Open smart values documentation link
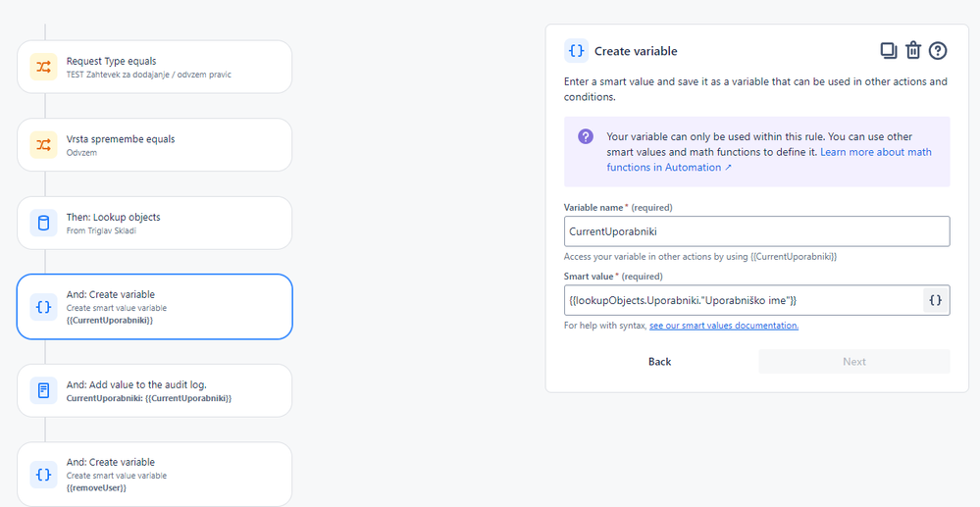 [723, 326]
